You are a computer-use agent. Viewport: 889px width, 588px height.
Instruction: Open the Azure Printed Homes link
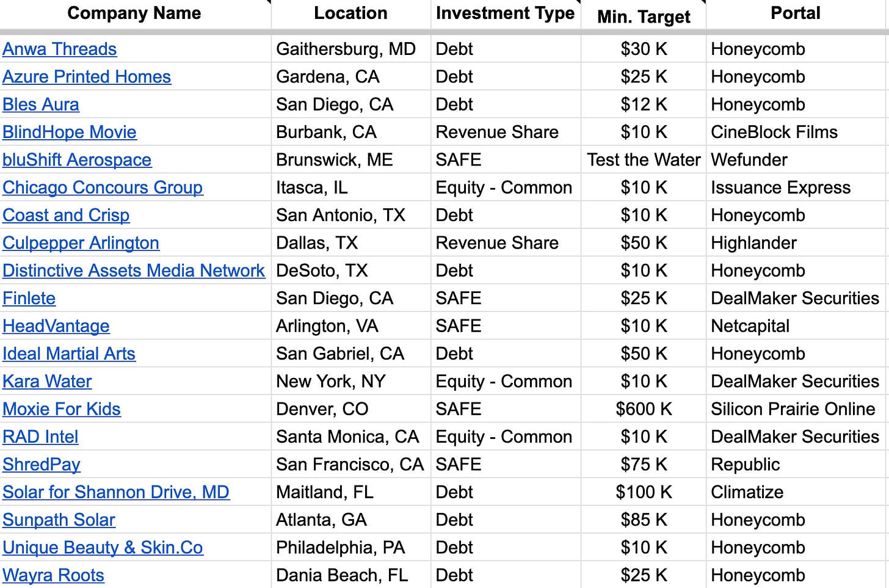[x=87, y=76]
